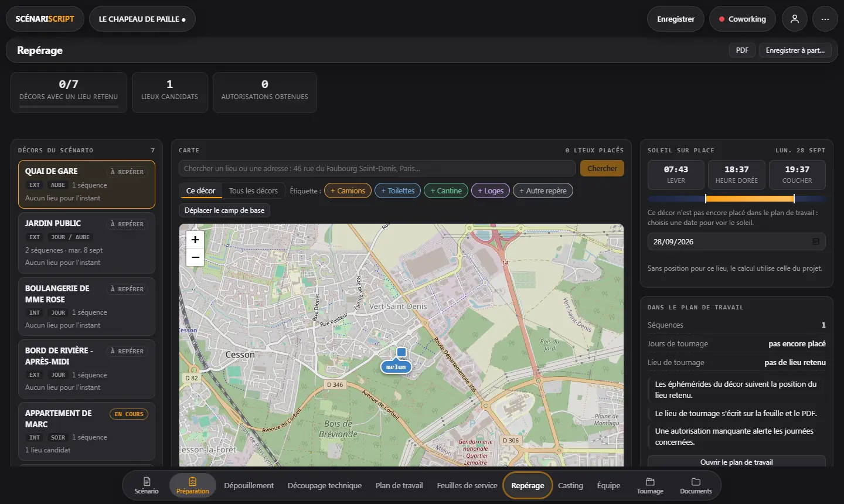Image resolution: width=844 pixels, height=504 pixels.
Task: Open the Découpage technique tab
Action: pyautogui.click(x=325, y=485)
